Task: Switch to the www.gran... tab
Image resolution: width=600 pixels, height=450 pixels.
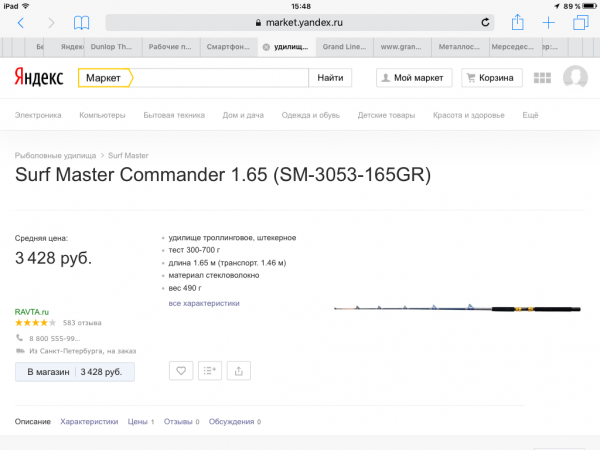Action: pos(402,47)
